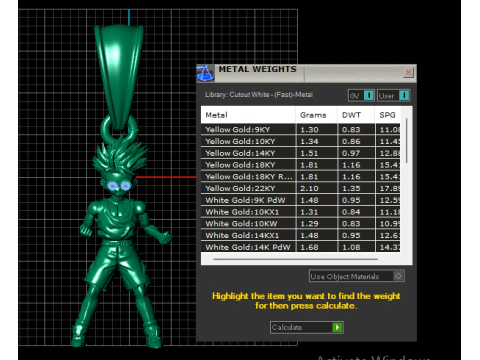Select the White Gold:10KW row

pyautogui.click(x=300, y=223)
